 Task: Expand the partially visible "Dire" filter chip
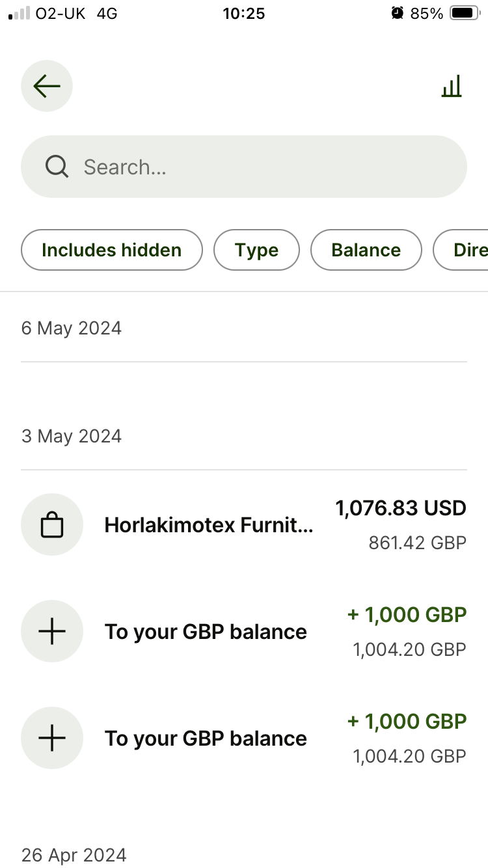[x=463, y=250]
